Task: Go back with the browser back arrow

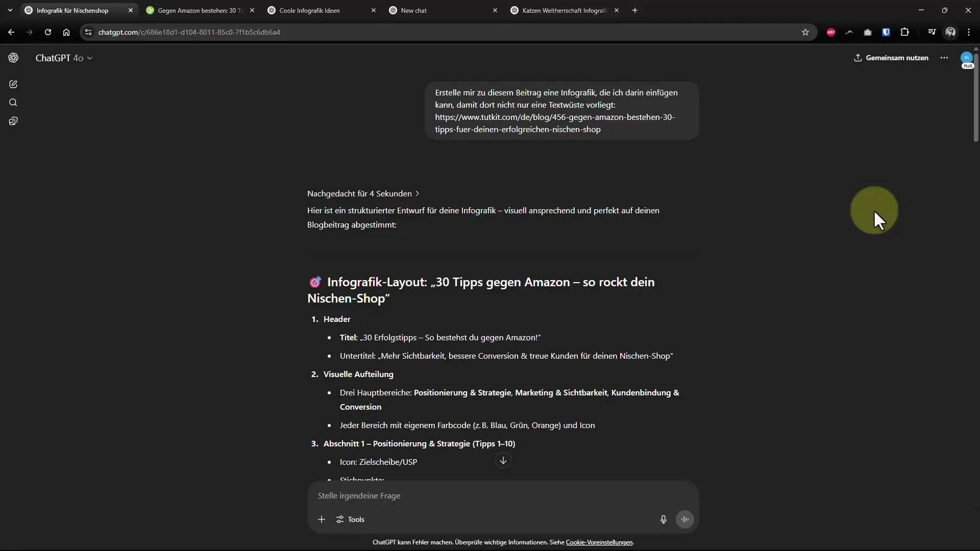Action: [11, 32]
